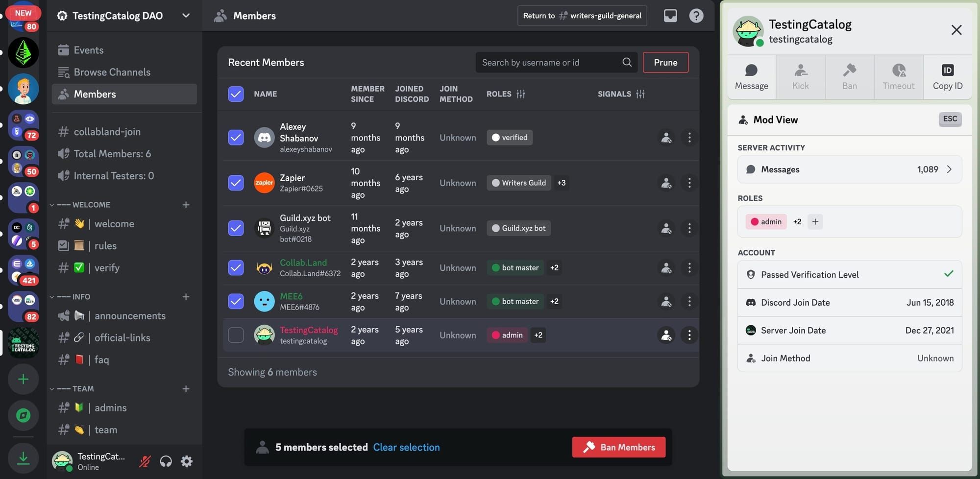Select the Kick action icon

(x=800, y=77)
